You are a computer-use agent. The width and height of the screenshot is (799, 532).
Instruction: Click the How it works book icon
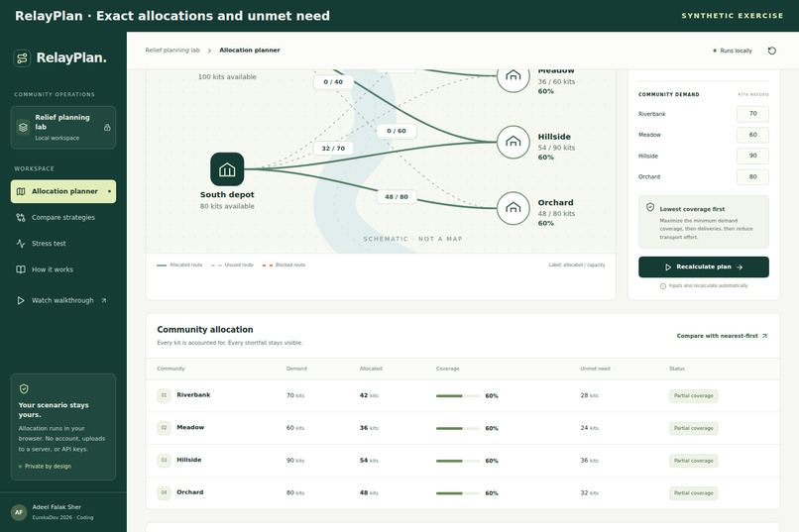(21, 269)
